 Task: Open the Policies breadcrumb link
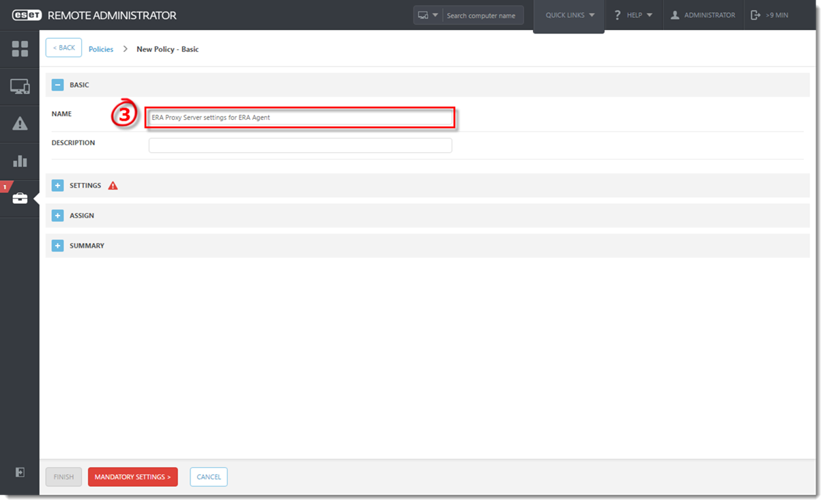tap(101, 49)
